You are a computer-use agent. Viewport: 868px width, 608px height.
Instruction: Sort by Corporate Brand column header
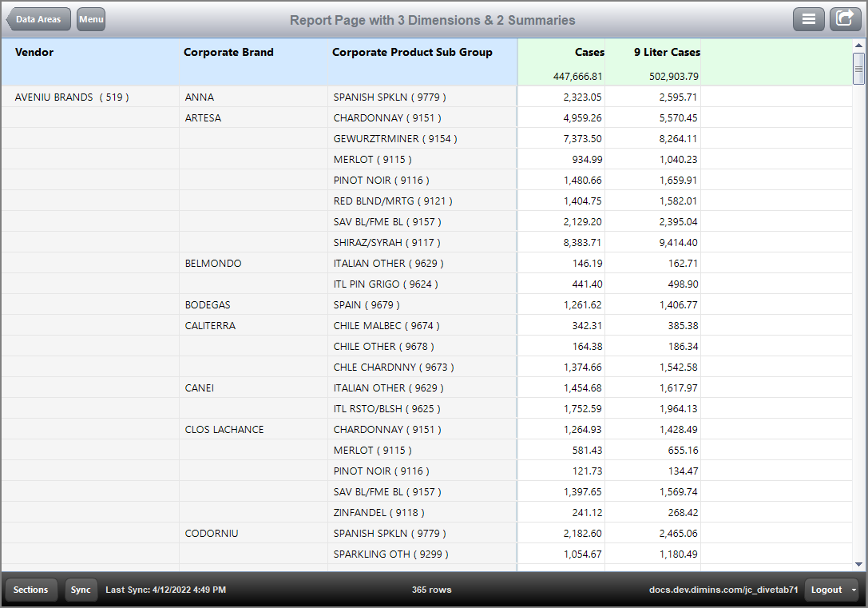click(228, 52)
